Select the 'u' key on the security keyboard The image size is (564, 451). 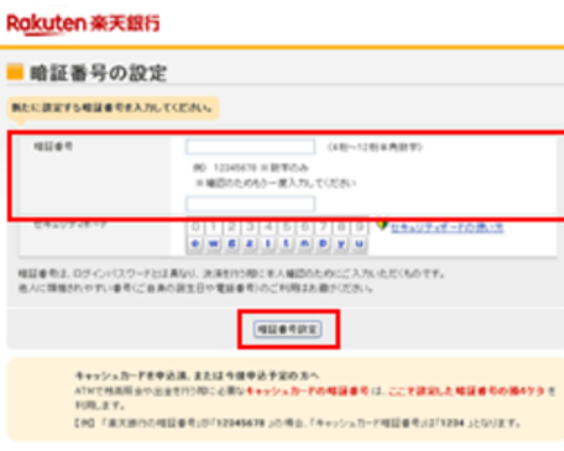[359, 244]
